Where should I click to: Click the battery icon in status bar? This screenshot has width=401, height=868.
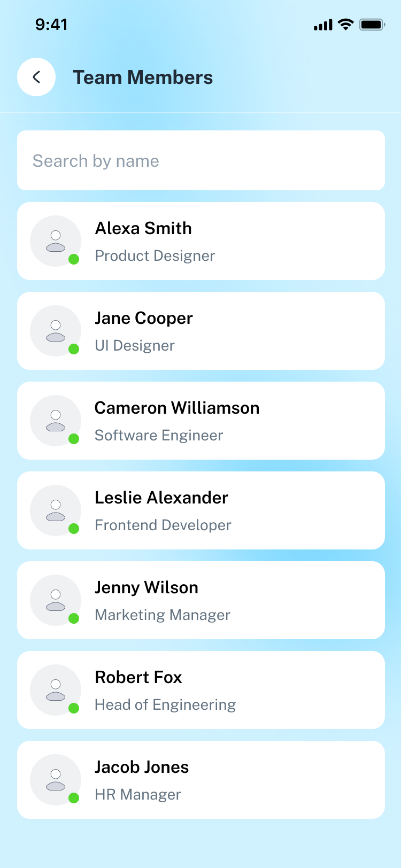(372, 25)
